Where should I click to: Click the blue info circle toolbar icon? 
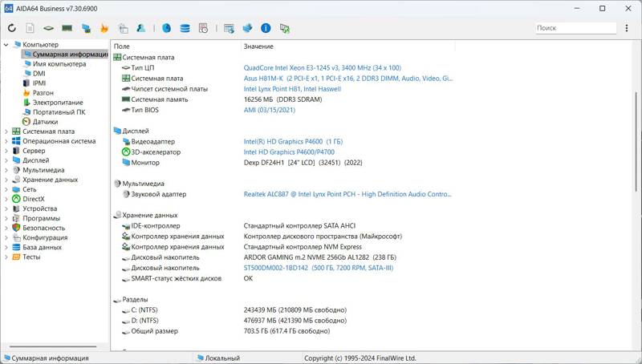[x=266, y=28]
